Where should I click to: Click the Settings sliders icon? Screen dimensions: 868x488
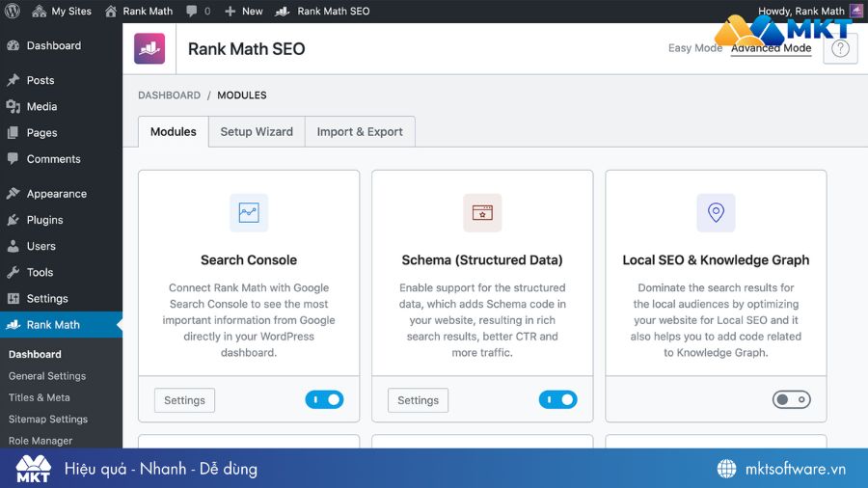pyautogui.click(x=14, y=298)
